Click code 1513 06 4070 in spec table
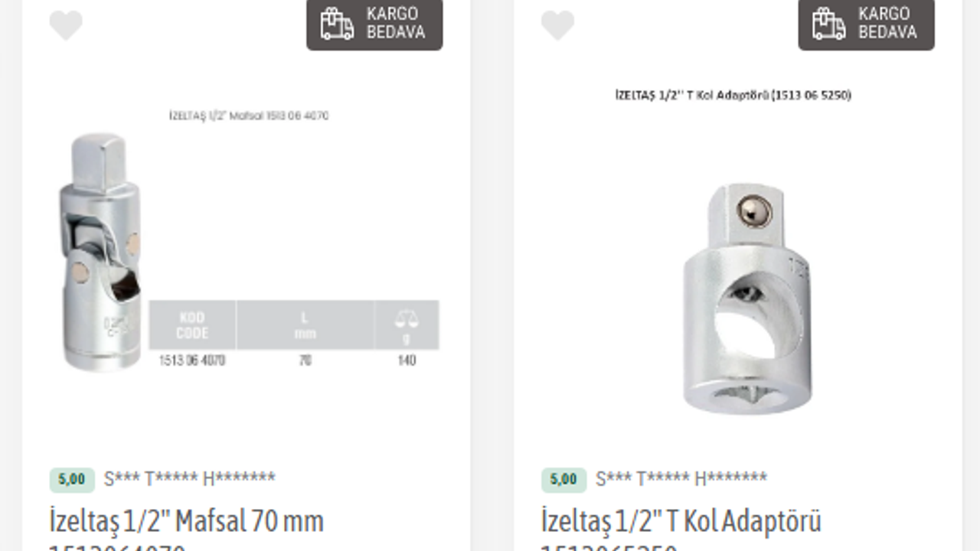This screenshot has width=980, height=551. pos(192,360)
